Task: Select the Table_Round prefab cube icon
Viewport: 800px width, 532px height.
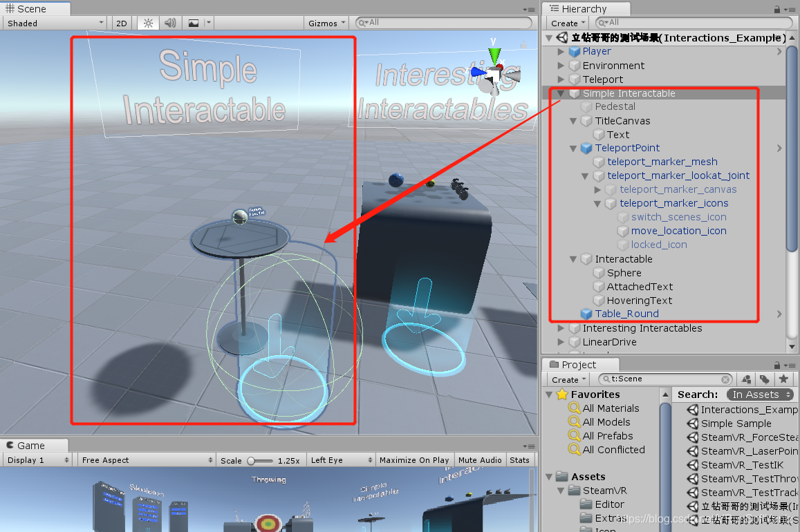Action: (x=587, y=314)
